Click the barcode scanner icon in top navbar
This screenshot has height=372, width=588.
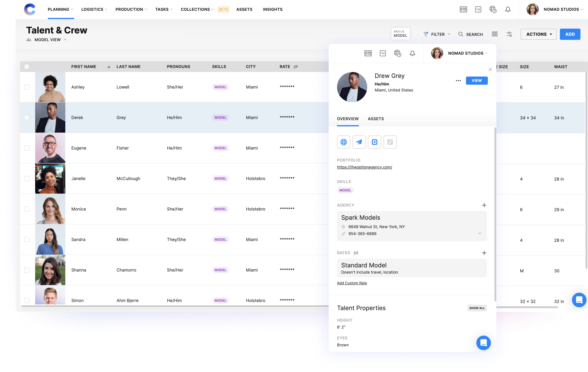point(463,9)
